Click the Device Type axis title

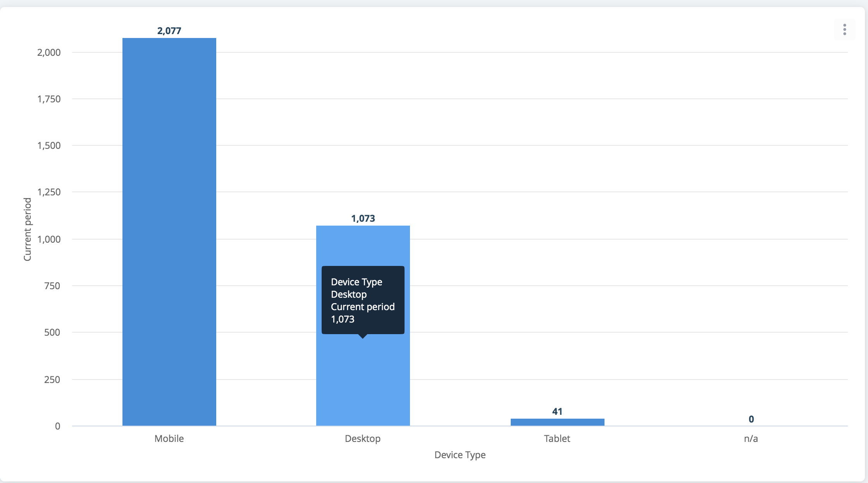point(460,455)
